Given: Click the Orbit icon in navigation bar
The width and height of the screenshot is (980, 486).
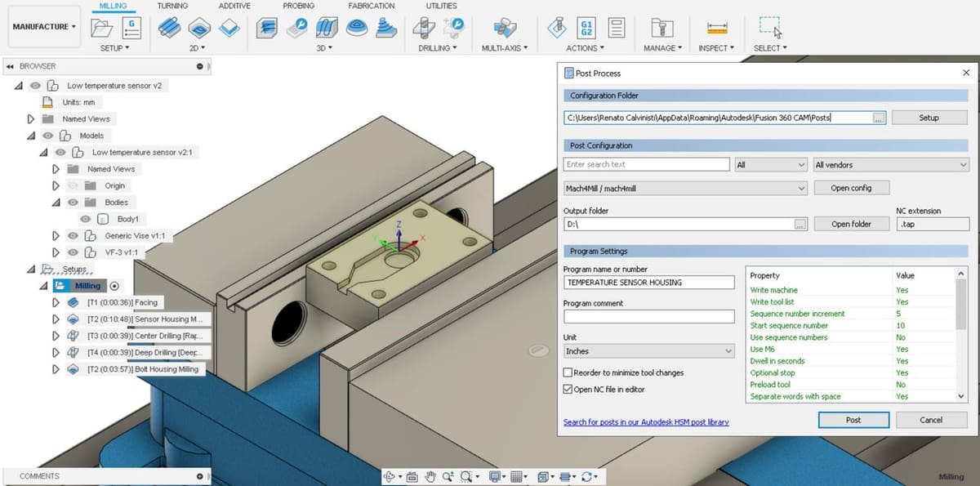Looking at the screenshot, I should pyautogui.click(x=389, y=476).
